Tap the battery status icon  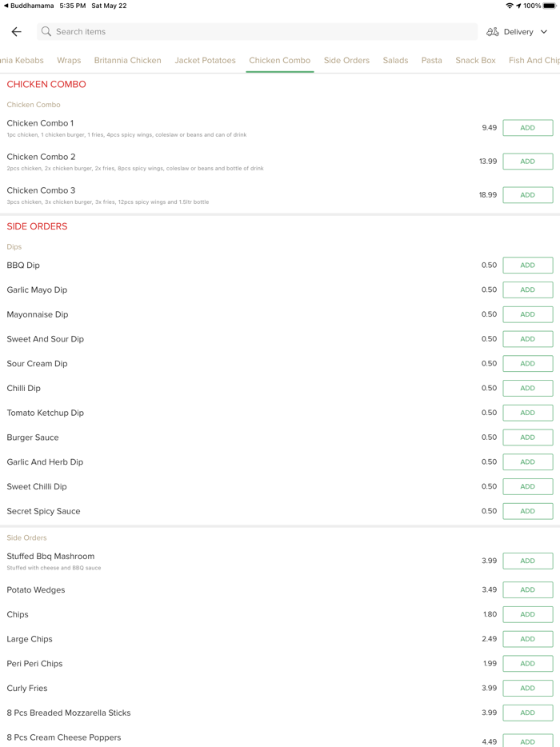point(550,6)
